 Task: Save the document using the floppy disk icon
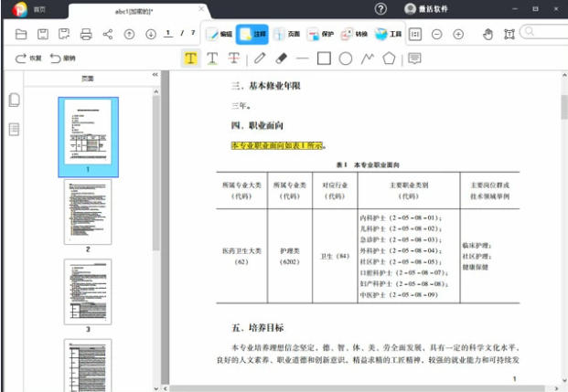pyautogui.click(x=43, y=35)
